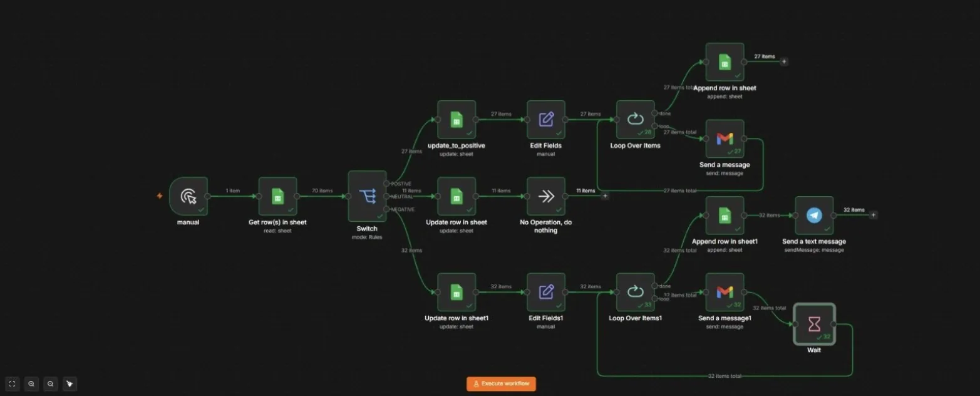
Task: Click the POSITIVE output connector on Switch
Action: point(387,184)
